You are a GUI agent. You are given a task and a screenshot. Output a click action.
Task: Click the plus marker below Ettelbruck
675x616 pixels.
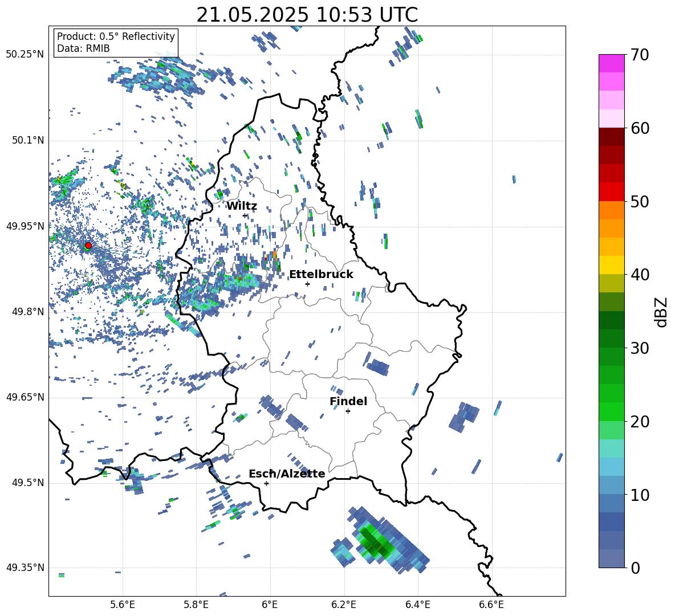[x=307, y=284]
